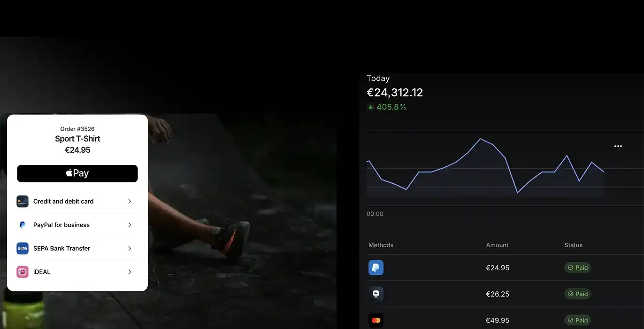Click the peak of the revenue line chart
This screenshot has height=329, width=644.
click(480, 139)
